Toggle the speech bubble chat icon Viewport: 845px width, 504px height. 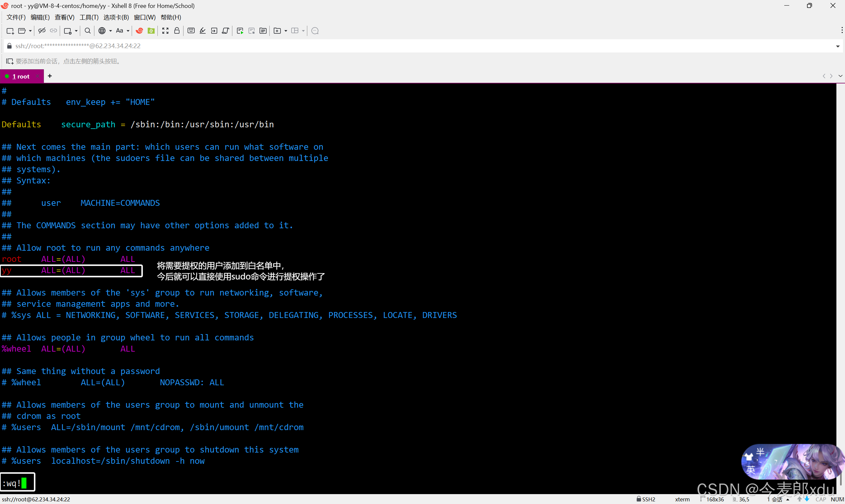[315, 31]
